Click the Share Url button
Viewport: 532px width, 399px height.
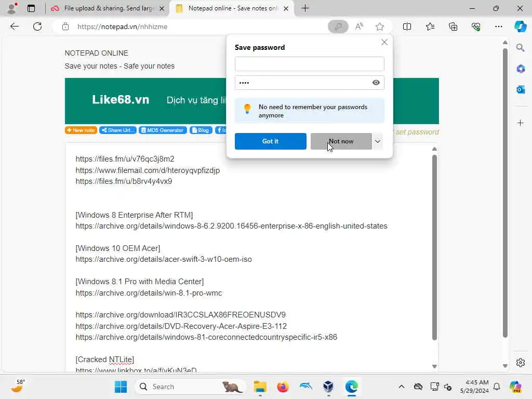click(118, 130)
